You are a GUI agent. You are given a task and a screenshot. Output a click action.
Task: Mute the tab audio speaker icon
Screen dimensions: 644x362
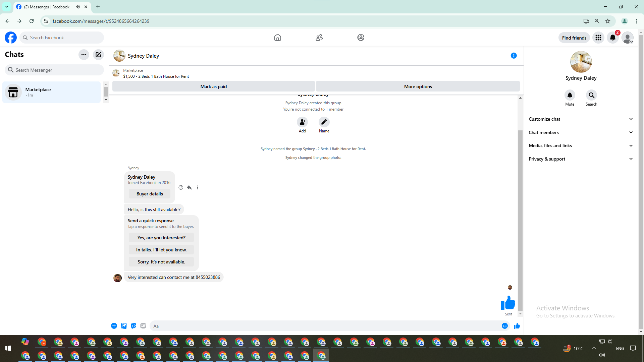point(78,7)
